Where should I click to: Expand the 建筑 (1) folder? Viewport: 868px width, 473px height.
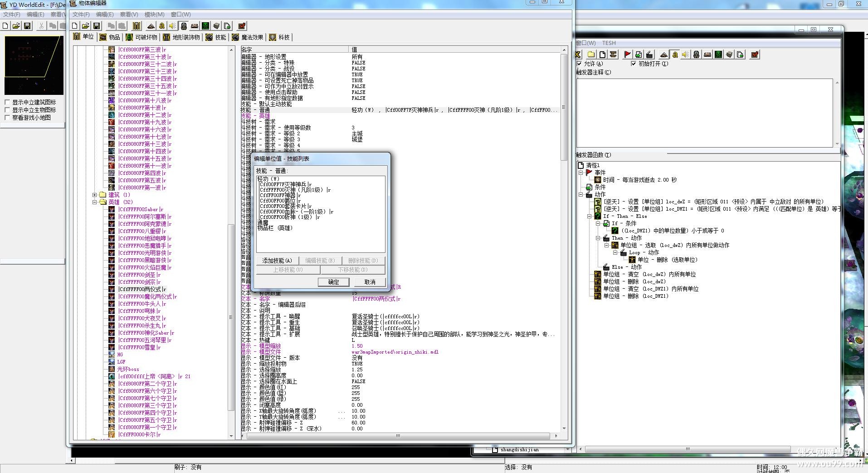pos(95,195)
